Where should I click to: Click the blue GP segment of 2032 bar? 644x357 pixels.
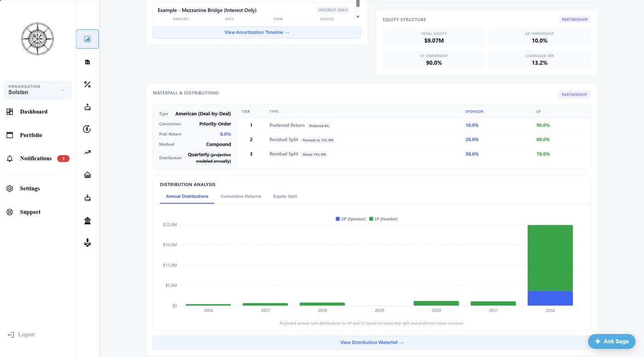550,298
